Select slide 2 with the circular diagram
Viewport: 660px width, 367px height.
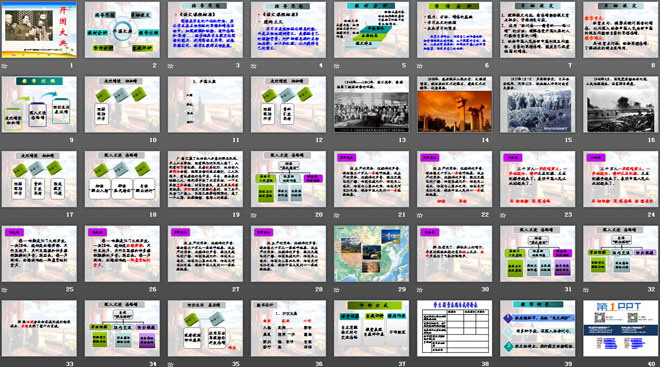click(x=122, y=29)
